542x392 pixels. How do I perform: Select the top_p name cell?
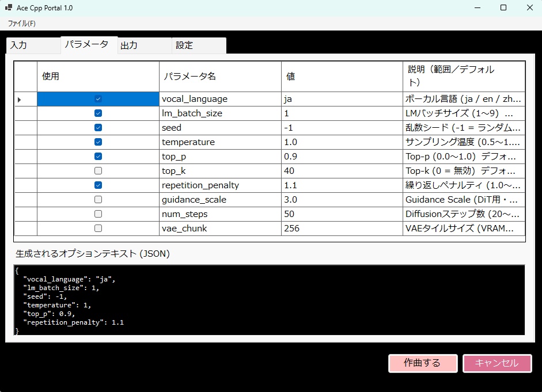pos(220,157)
